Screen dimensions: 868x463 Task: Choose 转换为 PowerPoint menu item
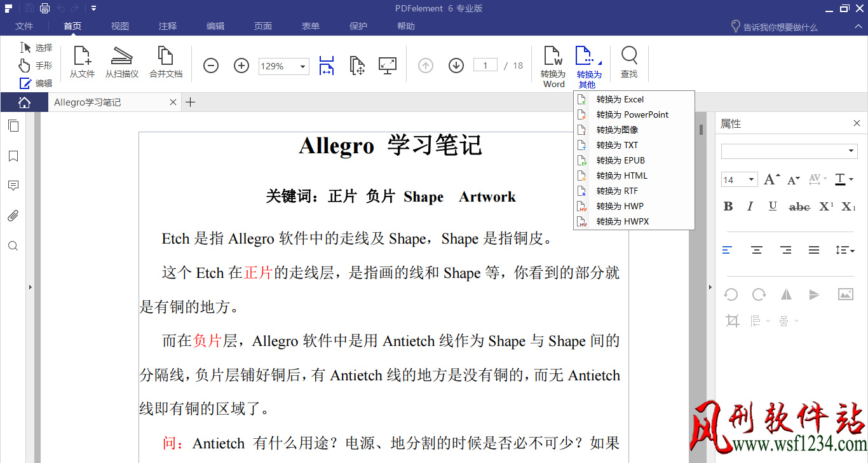634,114
